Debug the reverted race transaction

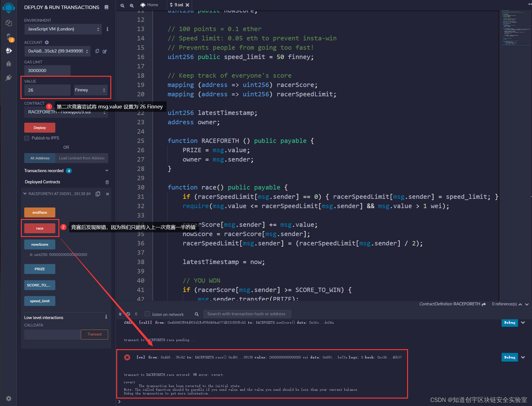pyautogui.click(x=510, y=357)
